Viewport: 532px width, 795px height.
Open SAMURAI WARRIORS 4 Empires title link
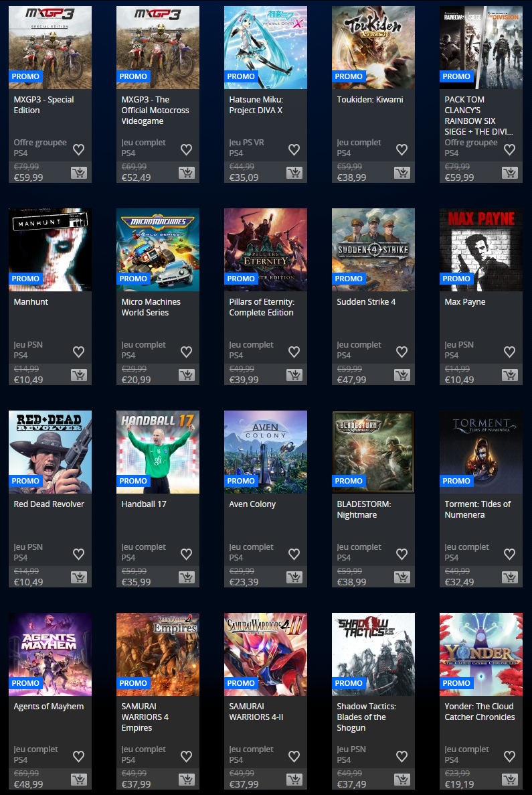pyautogui.click(x=145, y=717)
